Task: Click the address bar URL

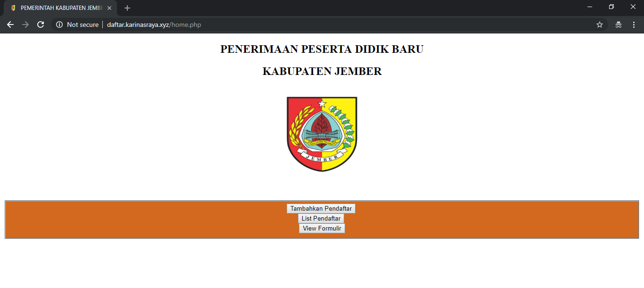Action: (154, 25)
